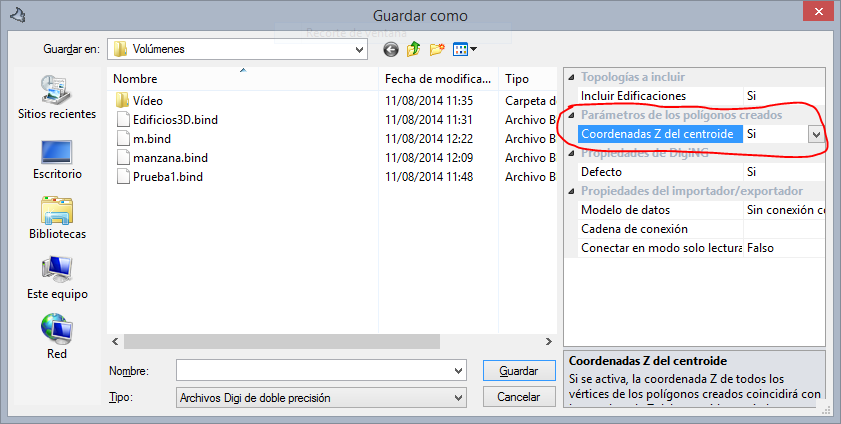Go to Escritorio in sidebar
The image size is (841, 424).
57,158
